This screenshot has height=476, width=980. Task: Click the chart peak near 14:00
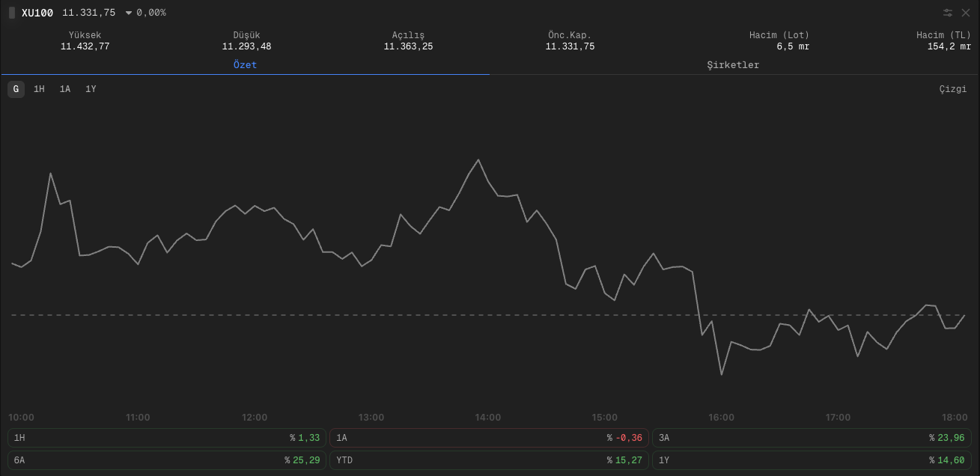(478, 159)
